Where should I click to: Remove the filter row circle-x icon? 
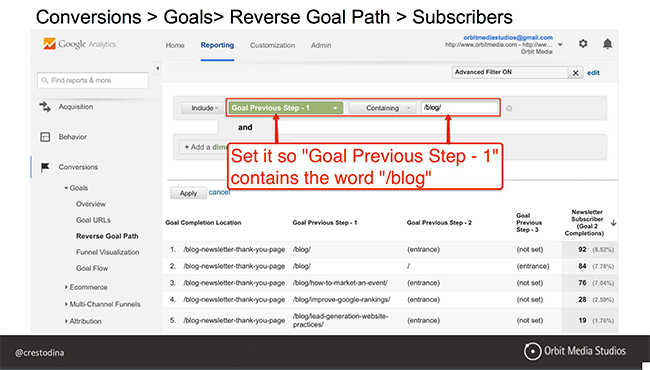[509, 108]
